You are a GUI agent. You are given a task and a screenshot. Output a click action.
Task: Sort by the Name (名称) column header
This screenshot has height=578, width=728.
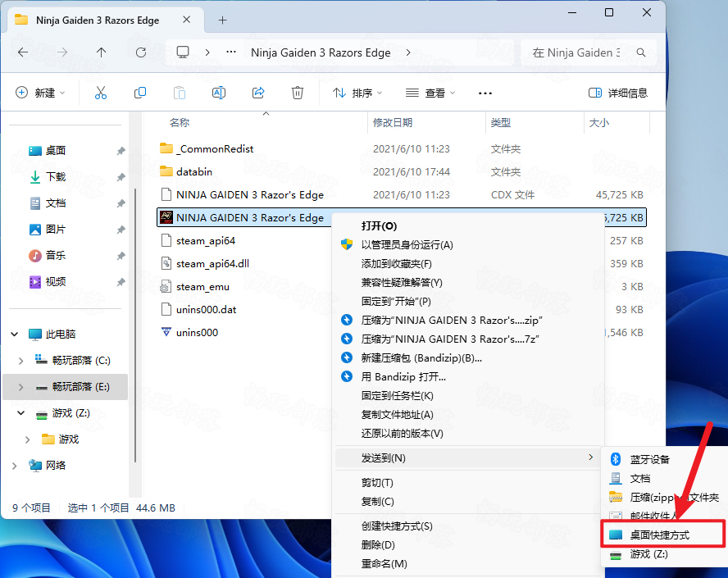point(180,122)
